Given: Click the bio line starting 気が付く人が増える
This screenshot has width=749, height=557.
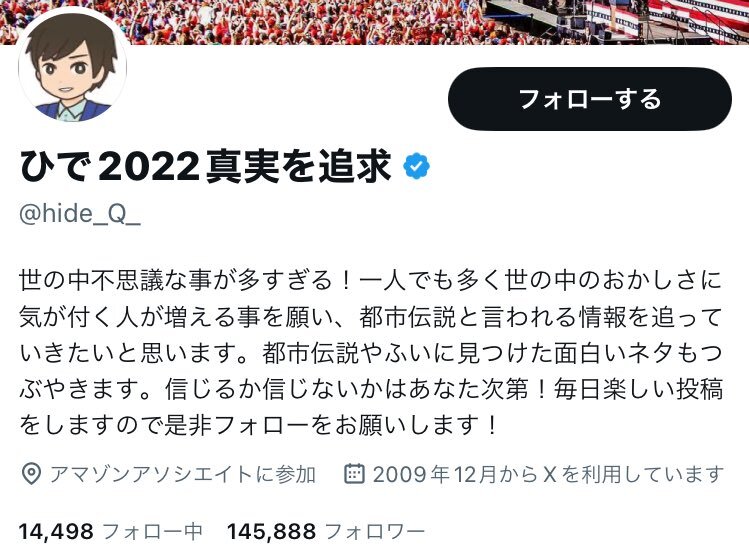Looking at the screenshot, I should pos(371,317).
